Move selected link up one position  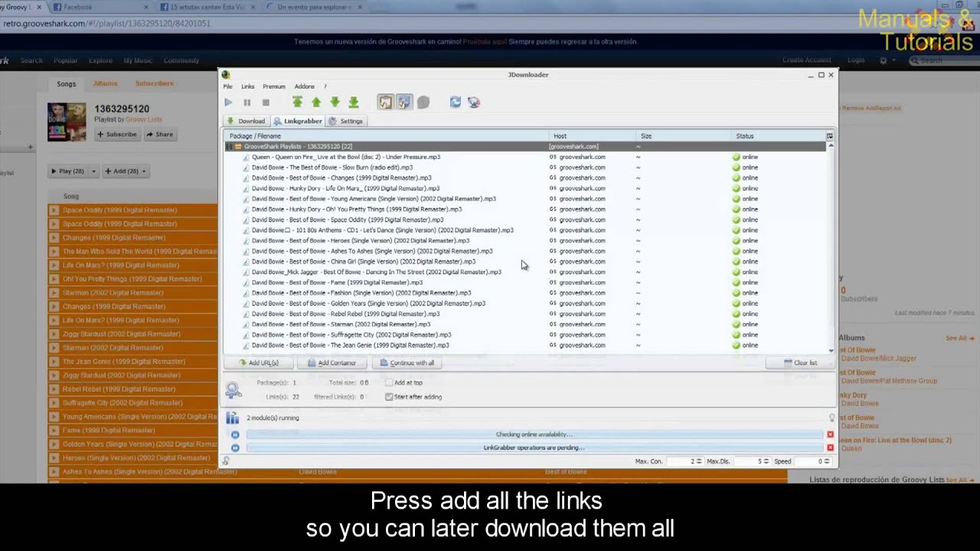click(315, 102)
